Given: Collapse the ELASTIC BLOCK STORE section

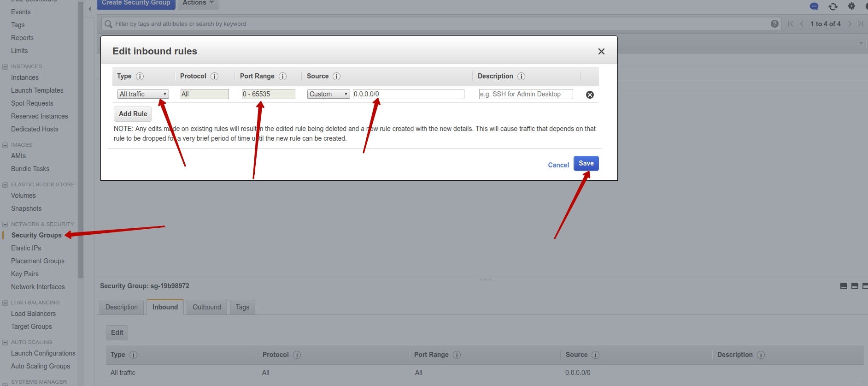Looking at the screenshot, I should [5, 184].
